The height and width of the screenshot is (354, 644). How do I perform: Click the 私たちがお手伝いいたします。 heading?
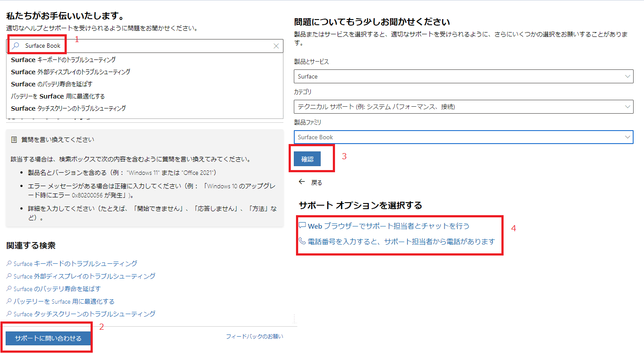65,16
